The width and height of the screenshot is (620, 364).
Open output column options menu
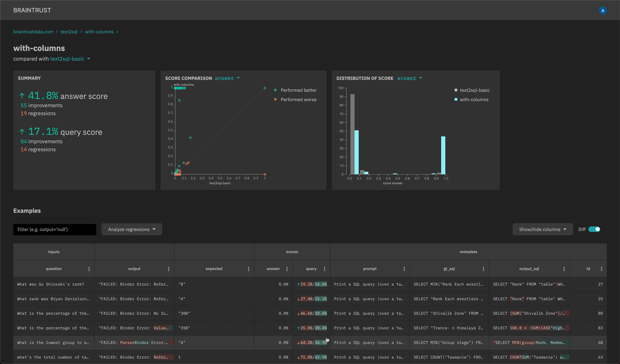click(169, 269)
